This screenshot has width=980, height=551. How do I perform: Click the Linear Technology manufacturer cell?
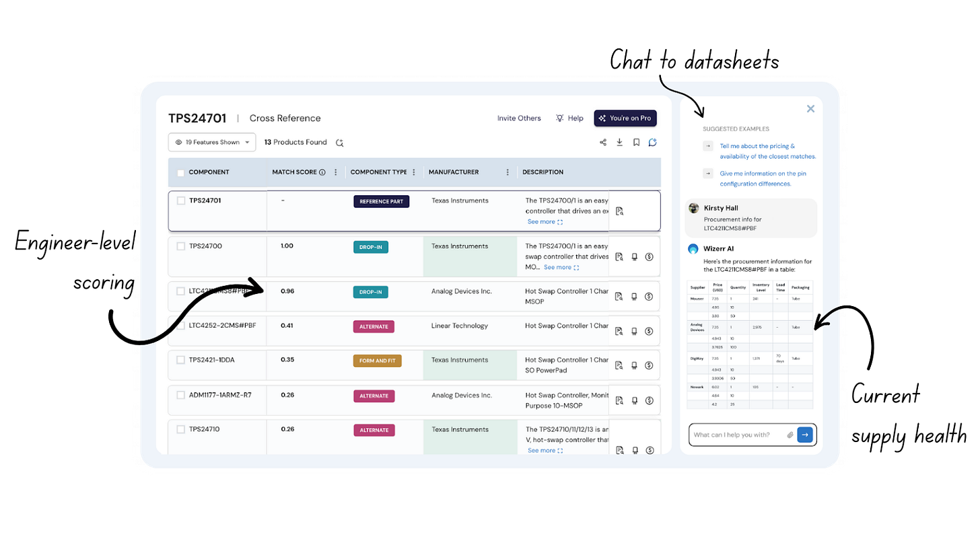click(x=460, y=326)
